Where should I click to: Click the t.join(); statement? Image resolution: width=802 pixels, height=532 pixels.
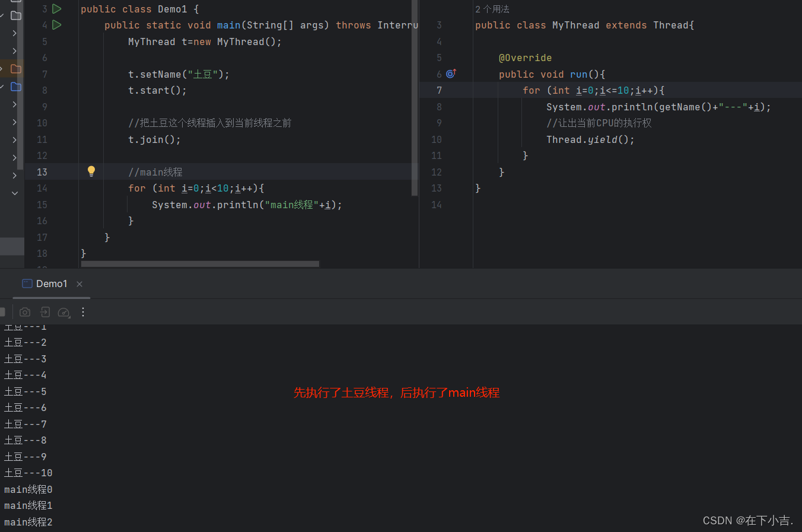tap(154, 139)
